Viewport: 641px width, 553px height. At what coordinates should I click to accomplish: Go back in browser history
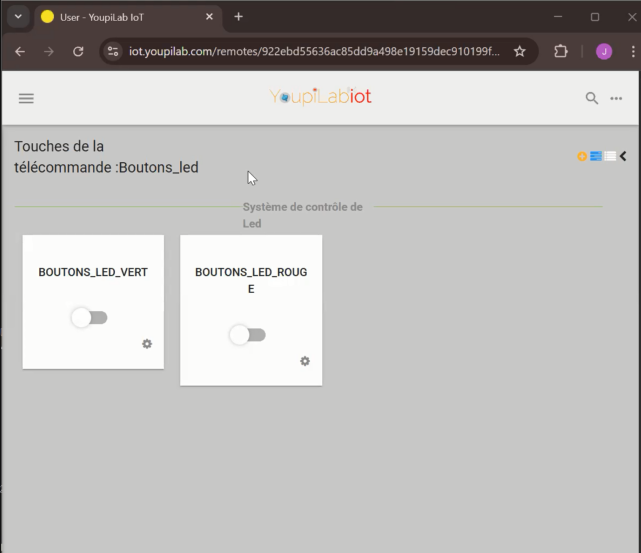(x=20, y=51)
